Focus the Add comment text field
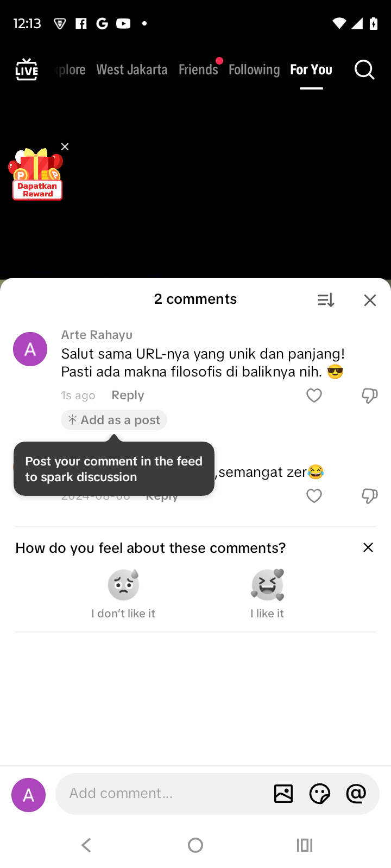The width and height of the screenshot is (391, 868). 163,794
